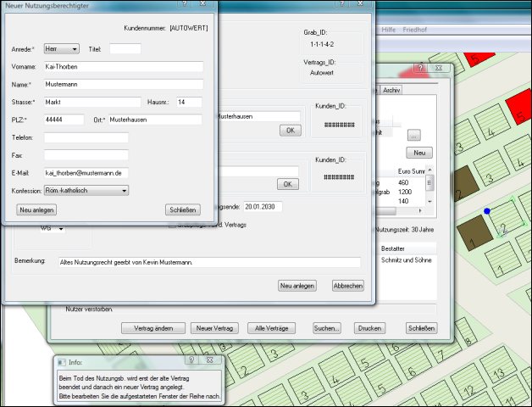Click the Name field containing Mustermann
Screen dimensions: 532x407
coord(124,84)
